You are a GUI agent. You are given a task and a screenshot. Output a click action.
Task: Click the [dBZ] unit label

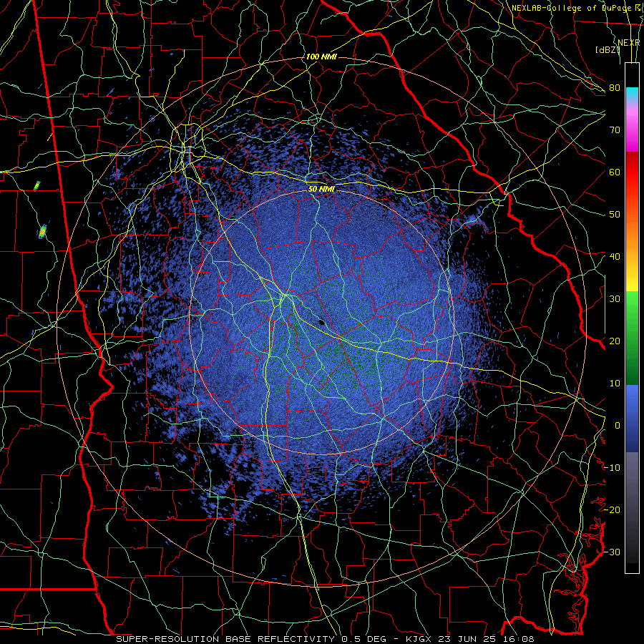tap(608, 49)
